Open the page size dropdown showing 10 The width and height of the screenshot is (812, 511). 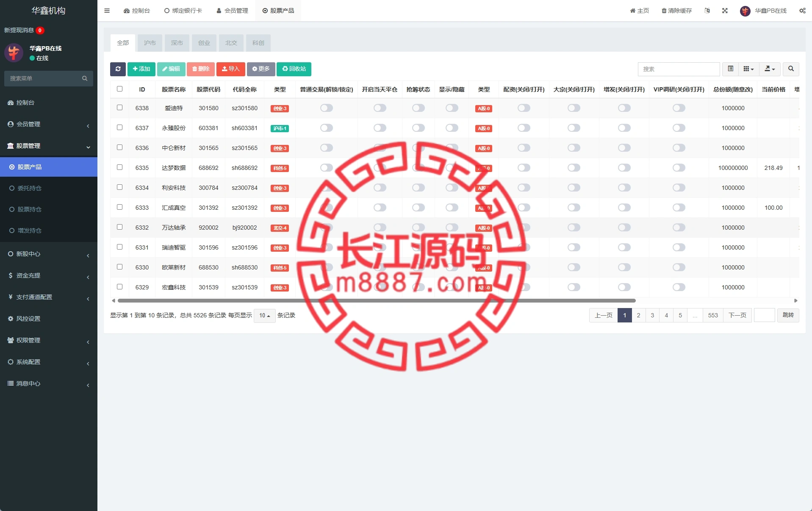coord(265,316)
